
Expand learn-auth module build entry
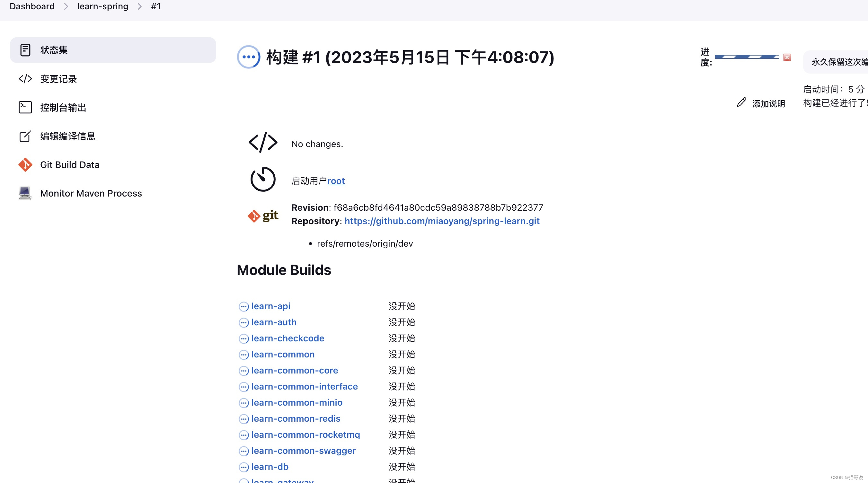(x=274, y=322)
